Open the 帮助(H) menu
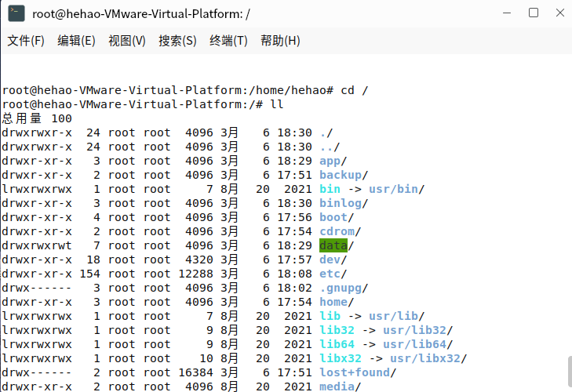Screen dimensions: 572x392 pyautogui.click(x=280, y=41)
